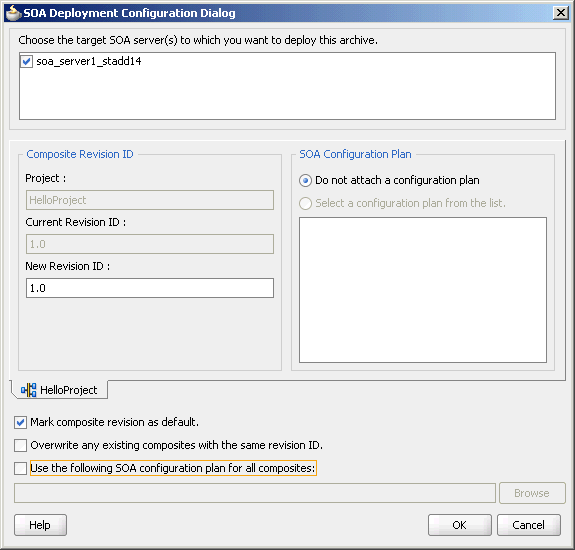The image size is (575, 550).
Task: Click the SOA Deployment Configuration Dialog title text
Action: [129, 13]
